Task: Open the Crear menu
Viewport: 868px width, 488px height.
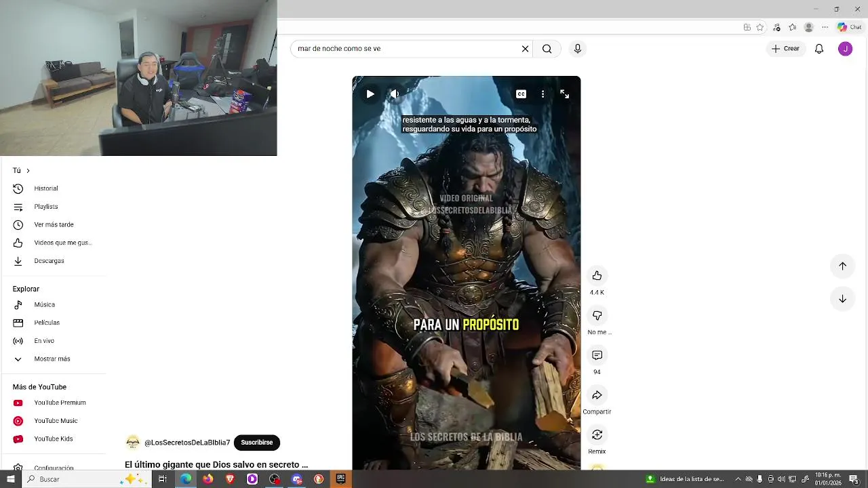Action: coord(785,49)
